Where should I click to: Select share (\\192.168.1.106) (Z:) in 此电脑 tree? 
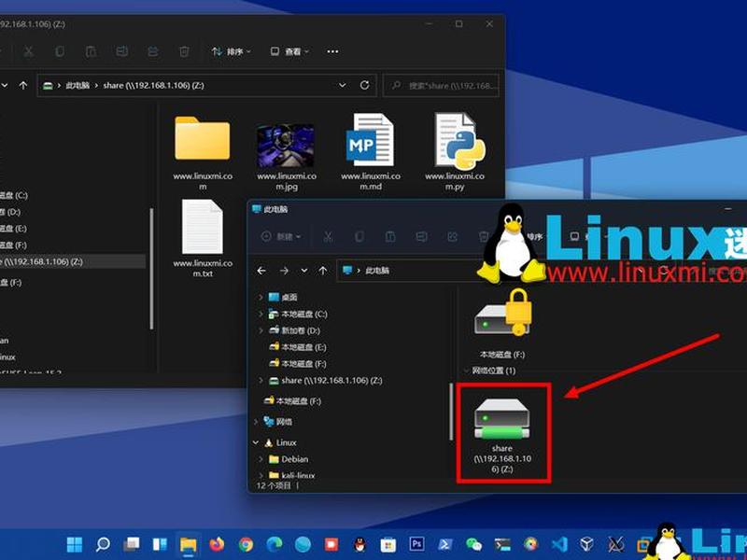tap(326, 381)
